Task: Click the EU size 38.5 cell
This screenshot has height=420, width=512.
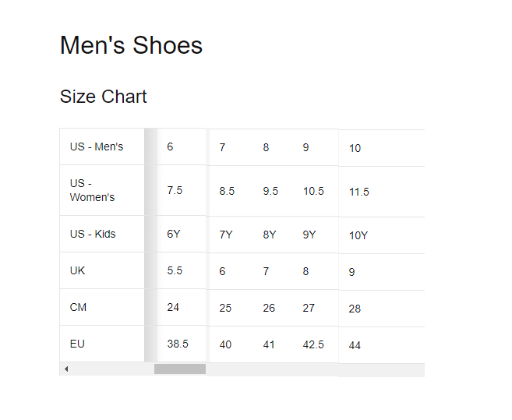Action: pos(178,344)
